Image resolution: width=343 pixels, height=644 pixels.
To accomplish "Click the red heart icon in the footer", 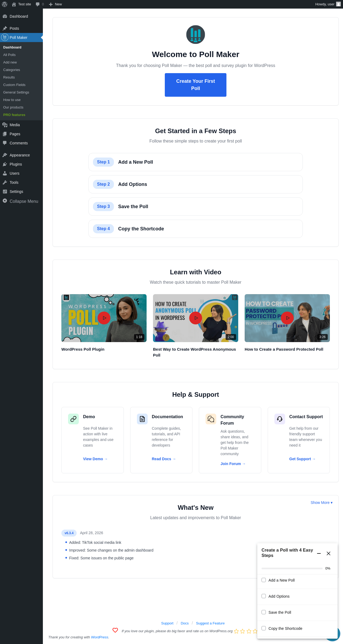I will tap(115, 630).
